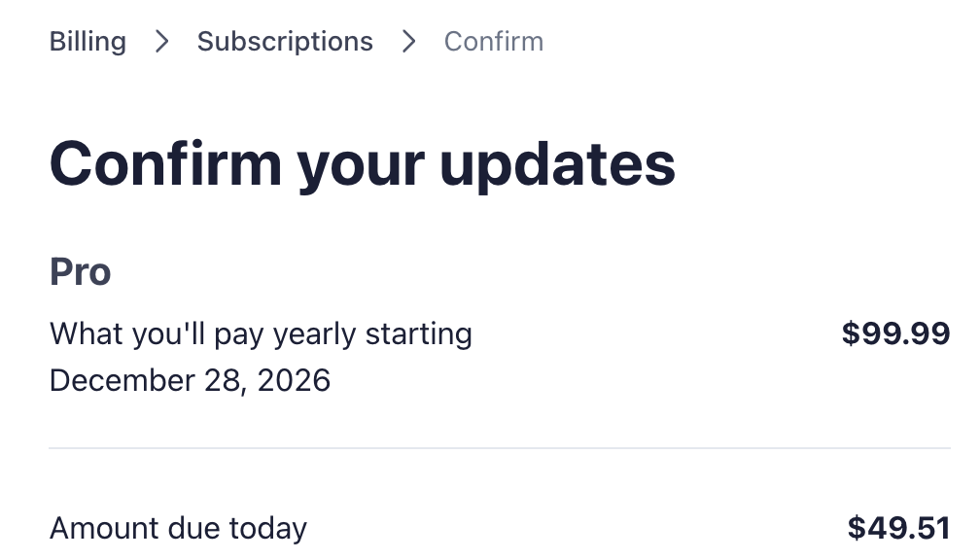
Task: Click the word "your" in the page heading
Action: (x=360, y=163)
